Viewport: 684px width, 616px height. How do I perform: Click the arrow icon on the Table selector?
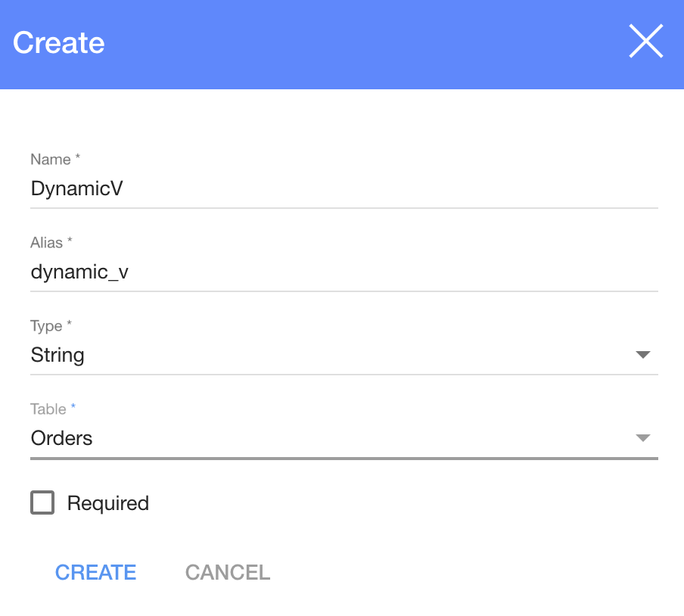click(642, 438)
